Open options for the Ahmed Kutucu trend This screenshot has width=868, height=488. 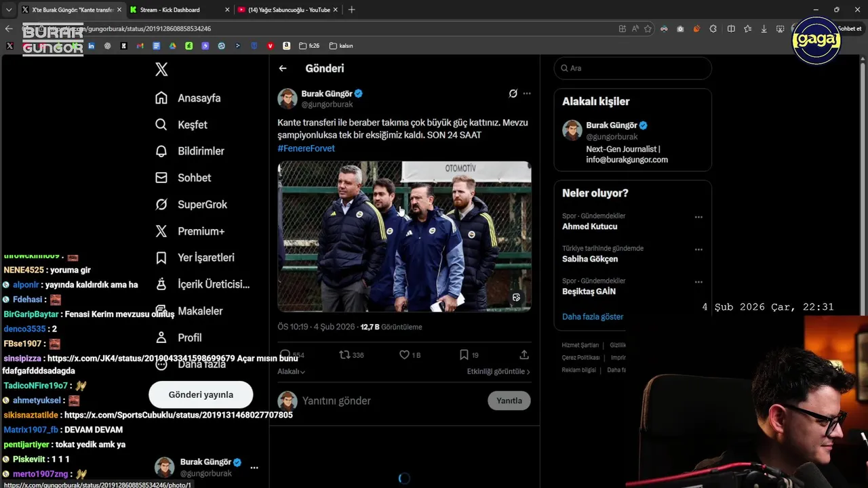pos(698,218)
